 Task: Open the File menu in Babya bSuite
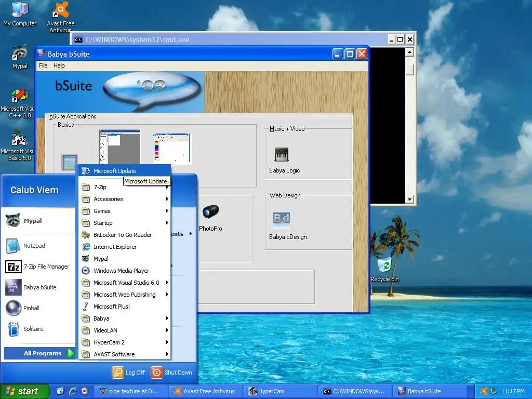click(43, 65)
